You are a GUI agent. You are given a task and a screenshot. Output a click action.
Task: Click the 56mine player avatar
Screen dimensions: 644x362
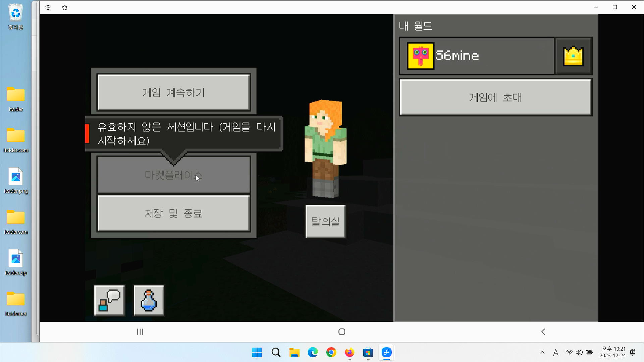(421, 56)
